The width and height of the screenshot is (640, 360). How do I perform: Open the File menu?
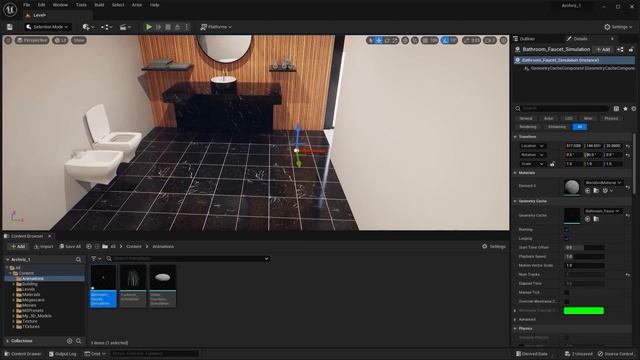click(x=27, y=5)
